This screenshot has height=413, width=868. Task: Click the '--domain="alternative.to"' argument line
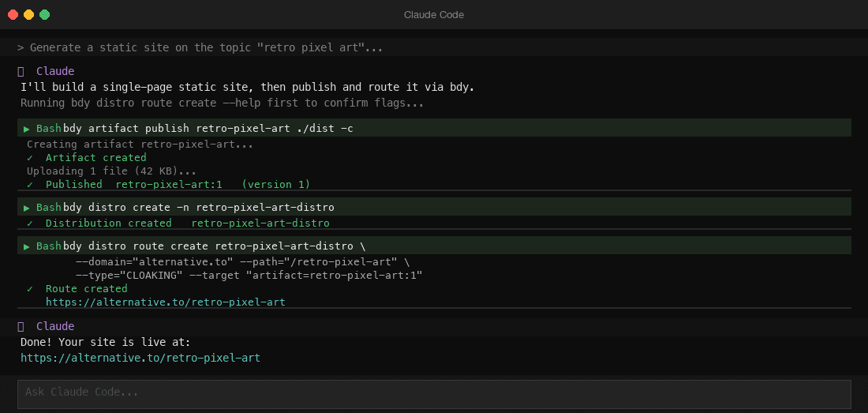pos(242,262)
